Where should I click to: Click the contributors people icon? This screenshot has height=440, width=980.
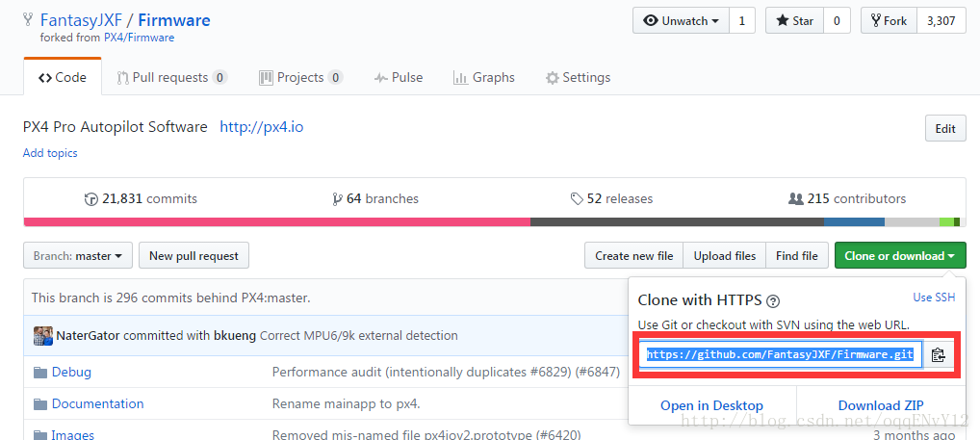coord(795,198)
